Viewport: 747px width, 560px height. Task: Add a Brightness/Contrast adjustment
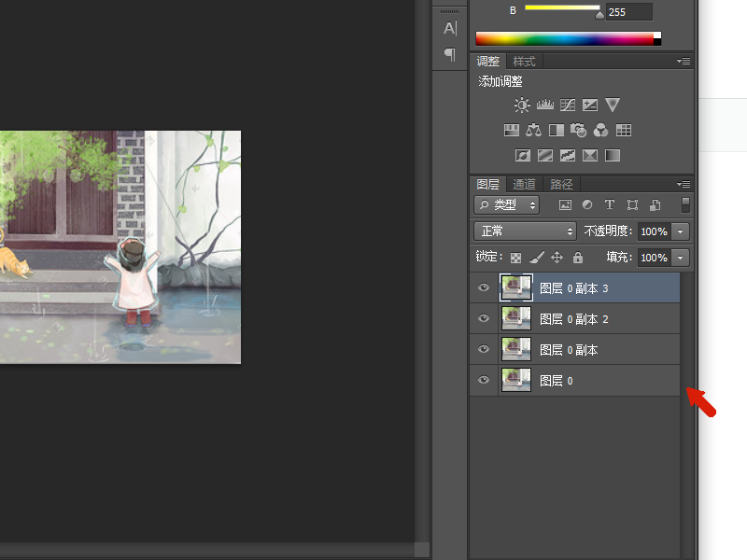coord(522,105)
